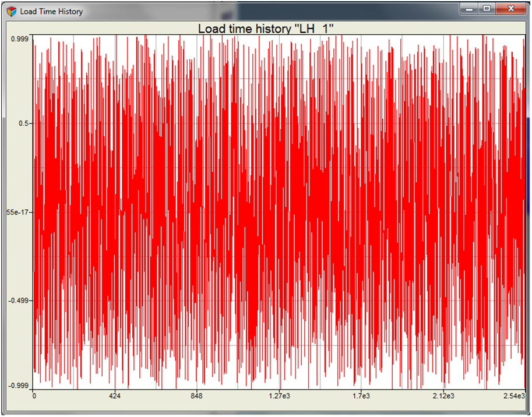The width and height of the screenshot is (532, 417).
Task: Click the center of the red load history plot
Action: [279, 212]
